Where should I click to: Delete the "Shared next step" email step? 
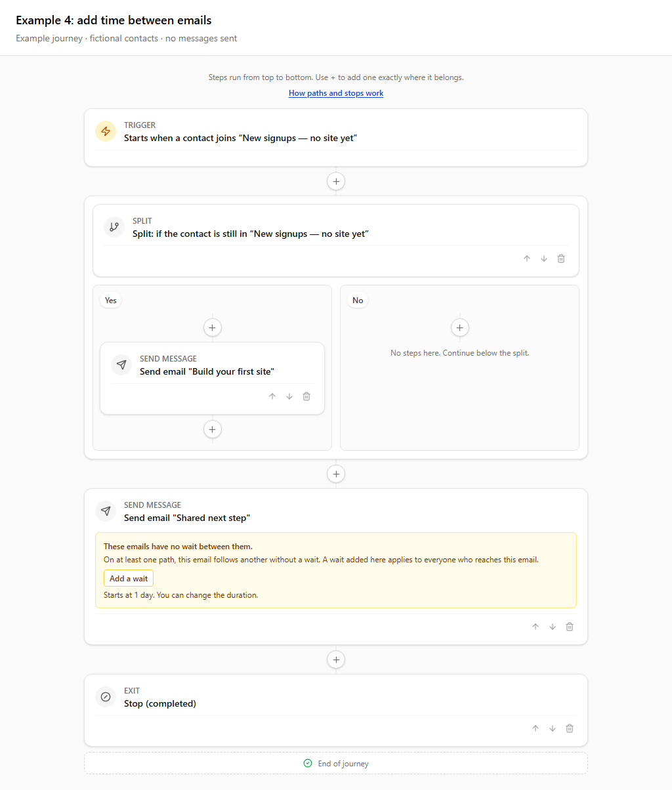570,627
